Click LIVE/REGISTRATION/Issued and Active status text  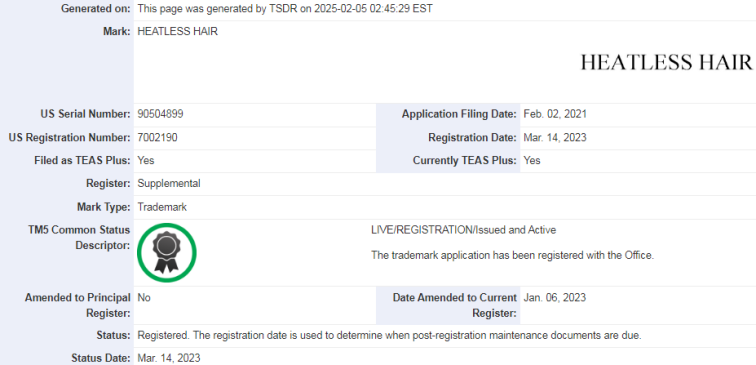[x=463, y=230]
